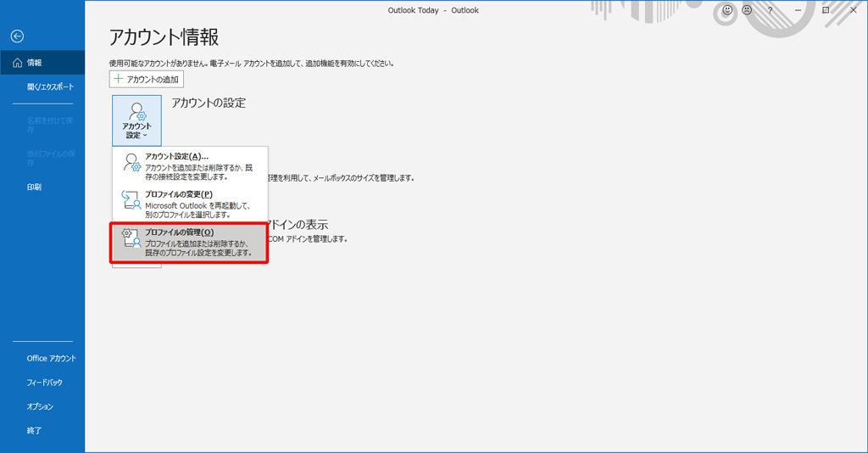The width and height of the screenshot is (868, 453).
Task: Open the 情報 tab in sidebar
Action: [x=42, y=63]
